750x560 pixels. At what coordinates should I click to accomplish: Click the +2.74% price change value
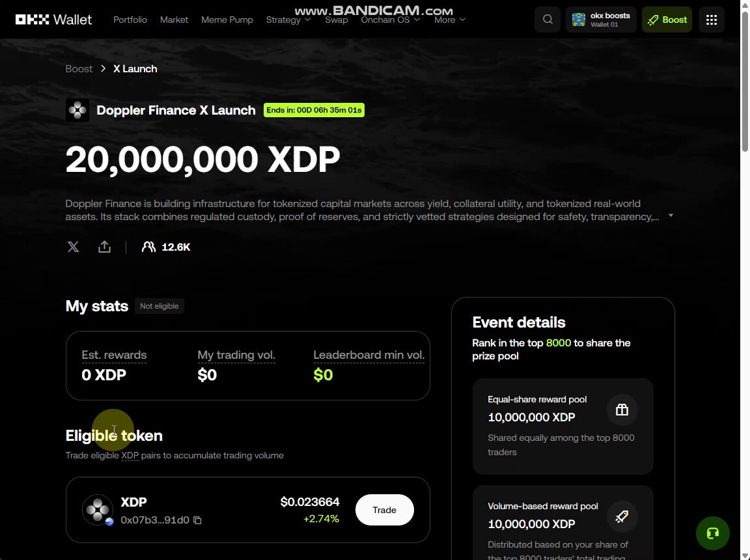pos(322,519)
